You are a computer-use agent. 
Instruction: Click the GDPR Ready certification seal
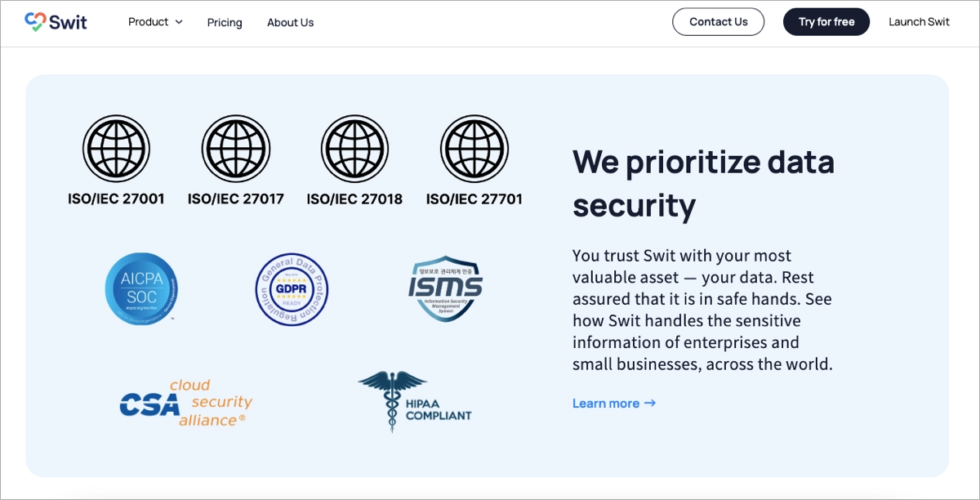[291, 290]
